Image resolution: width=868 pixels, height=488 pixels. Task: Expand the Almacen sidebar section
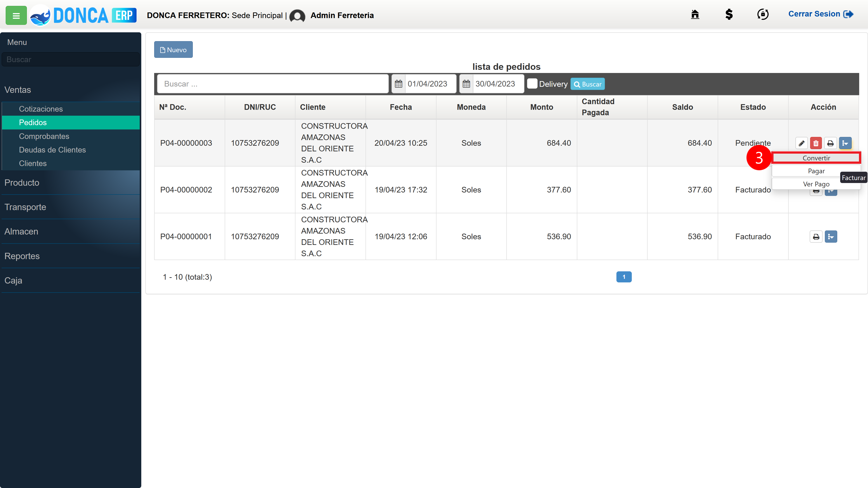pos(71,232)
